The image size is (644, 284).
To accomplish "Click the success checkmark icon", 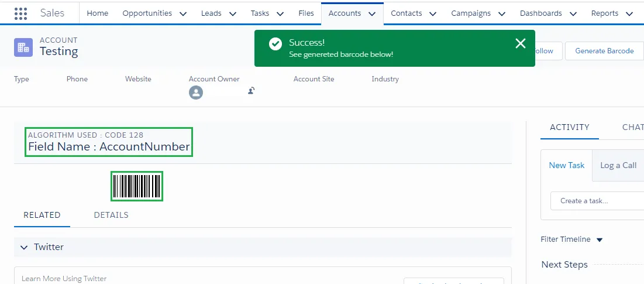I will click(x=275, y=43).
